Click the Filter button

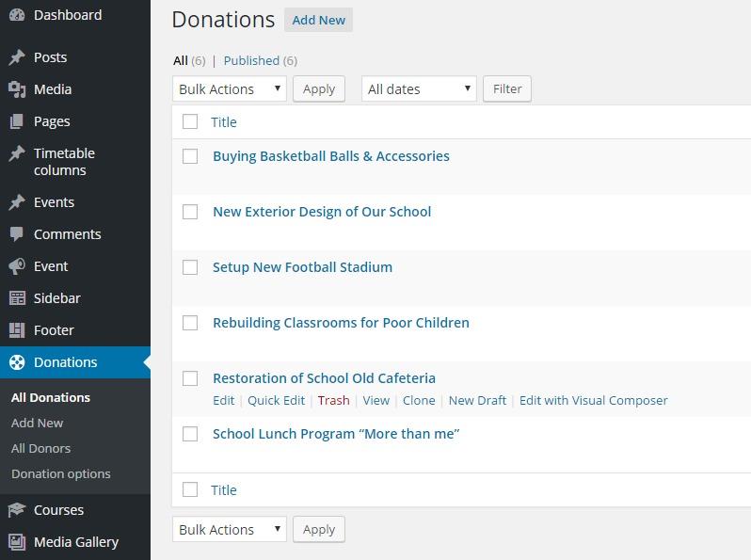tap(507, 88)
